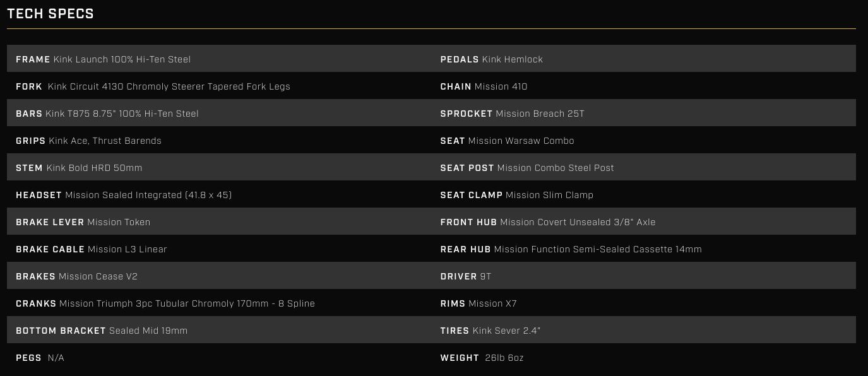Click the BRAKE LEVER label
868x376 pixels.
(x=50, y=222)
